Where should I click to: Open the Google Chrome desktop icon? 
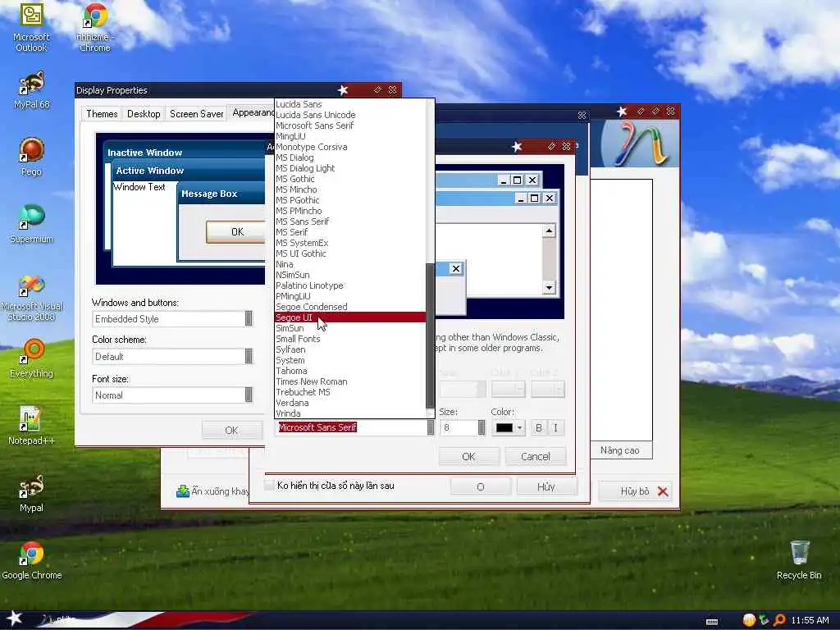[x=32, y=560]
